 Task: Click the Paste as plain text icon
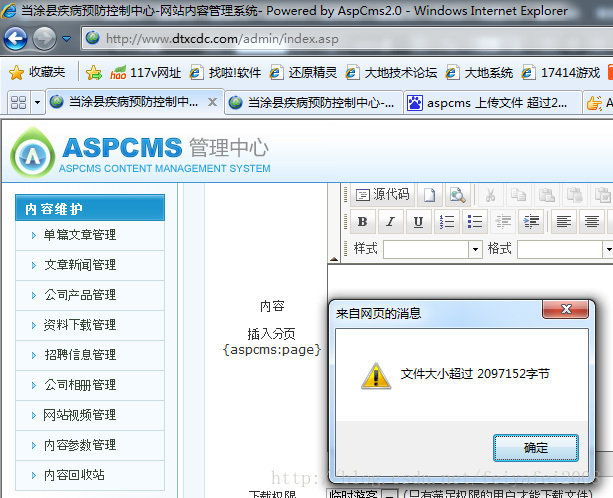pyautogui.click(x=575, y=194)
